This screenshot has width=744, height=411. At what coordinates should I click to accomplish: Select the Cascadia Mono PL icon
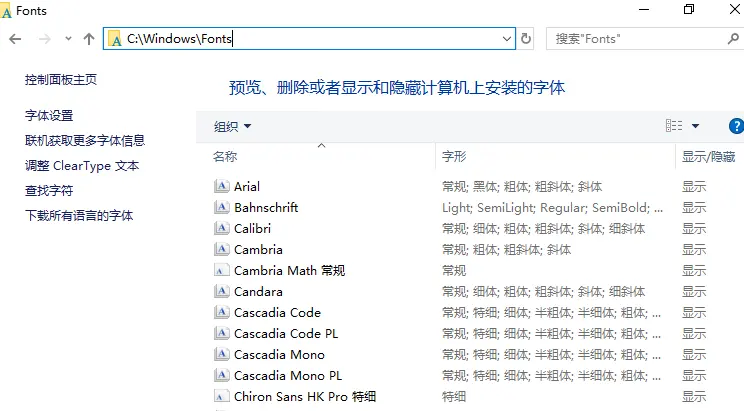[x=221, y=375]
